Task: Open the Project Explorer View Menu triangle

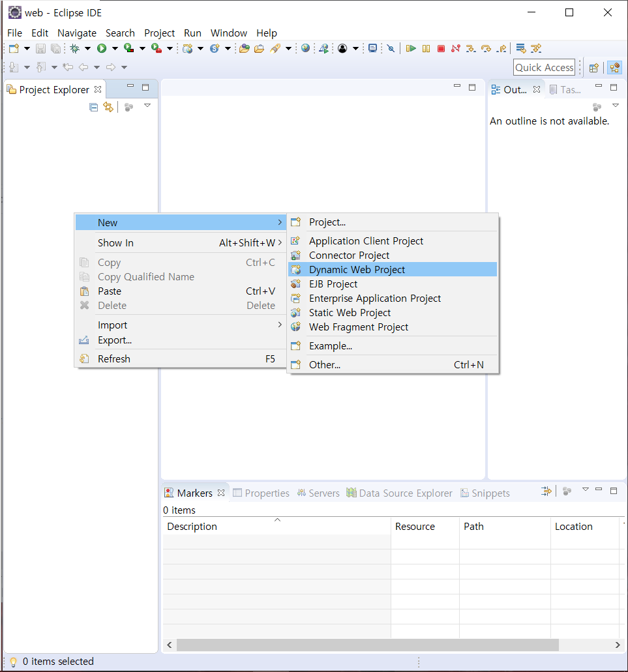Action: (x=147, y=106)
